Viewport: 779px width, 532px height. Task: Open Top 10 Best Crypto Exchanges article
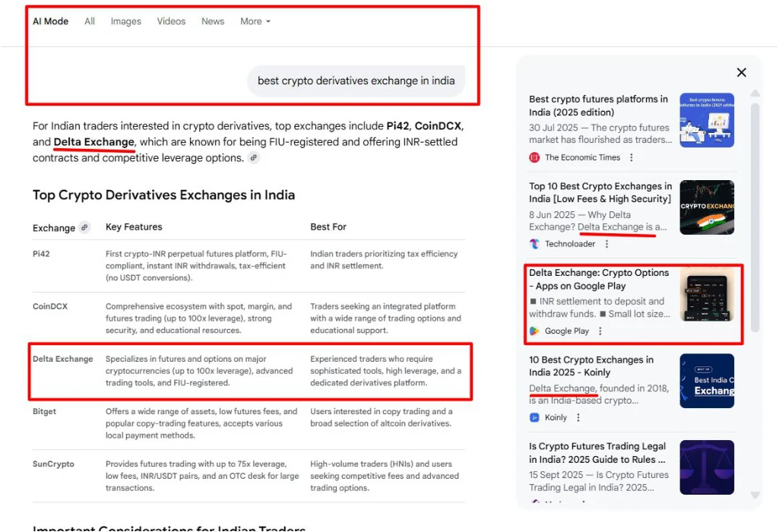(x=600, y=192)
